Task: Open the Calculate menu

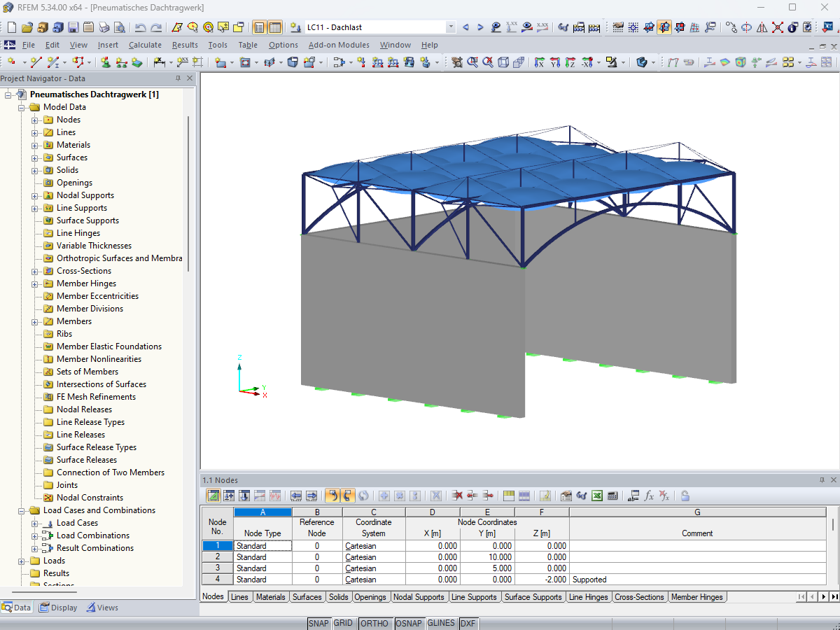Action: [145, 45]
